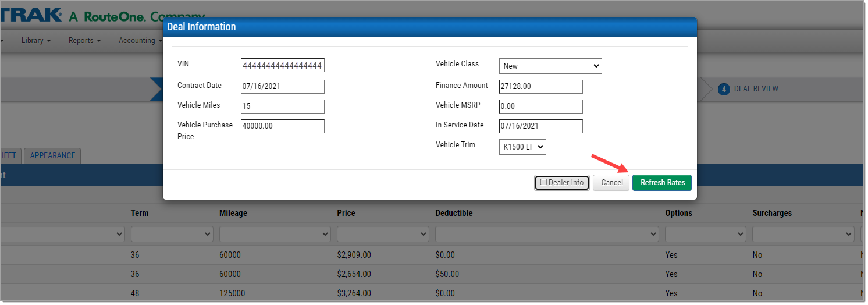Edit the Vehicle MSRP field
Viewport: 868px width, 305px height.
pos(541,107)
